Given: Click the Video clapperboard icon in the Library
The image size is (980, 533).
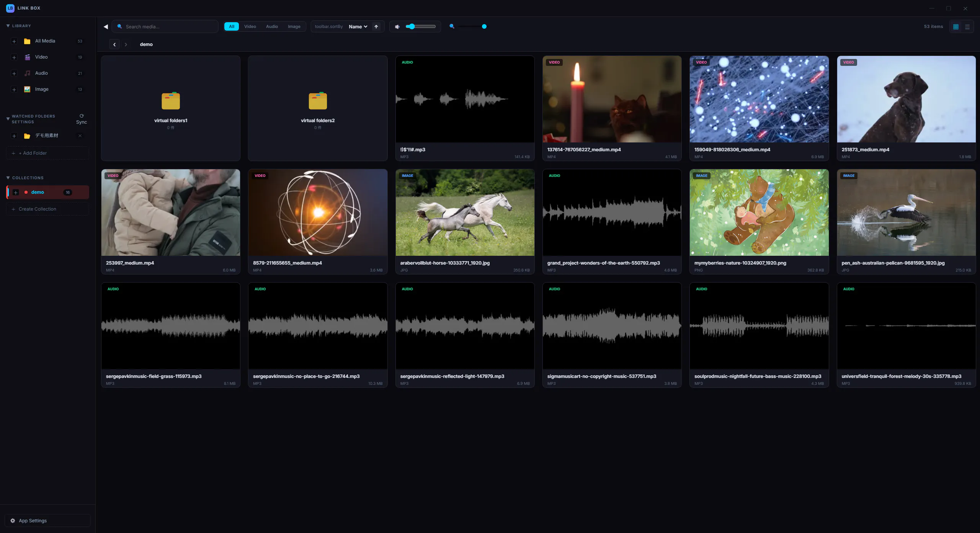Looking at the screenshot, I should 27,57.
